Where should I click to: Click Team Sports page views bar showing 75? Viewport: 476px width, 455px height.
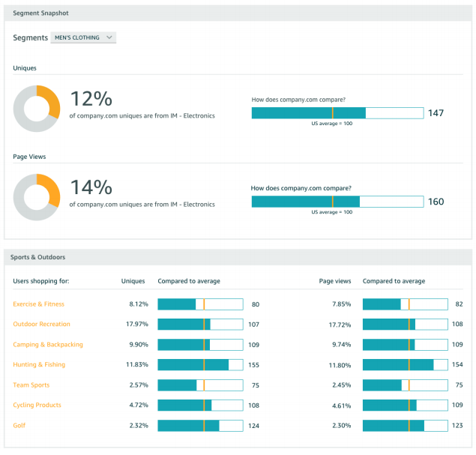(x=405, y=385)
